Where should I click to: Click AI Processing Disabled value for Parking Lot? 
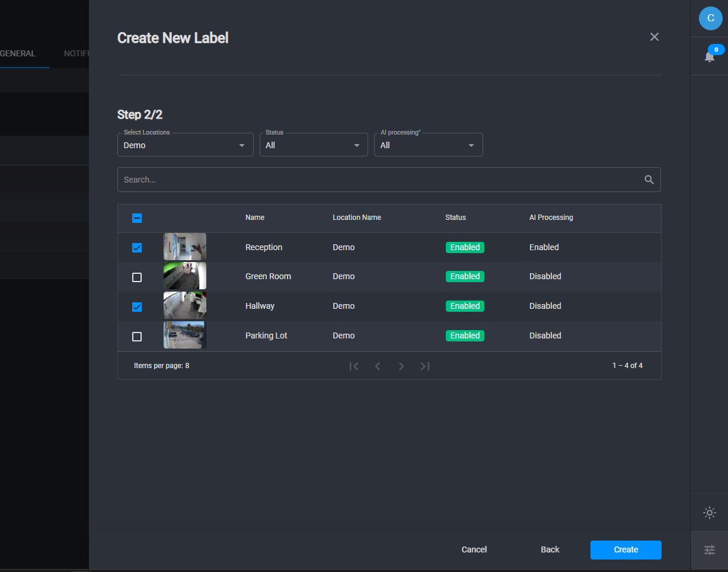[545, 335]
